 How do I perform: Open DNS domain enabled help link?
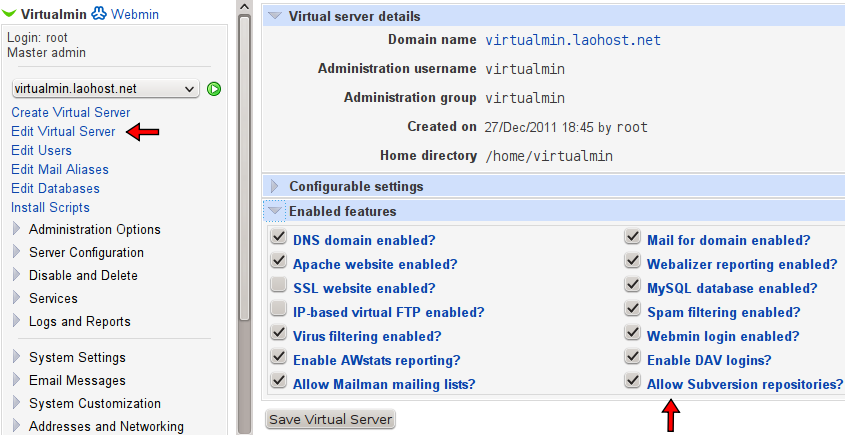pos(364,240)
